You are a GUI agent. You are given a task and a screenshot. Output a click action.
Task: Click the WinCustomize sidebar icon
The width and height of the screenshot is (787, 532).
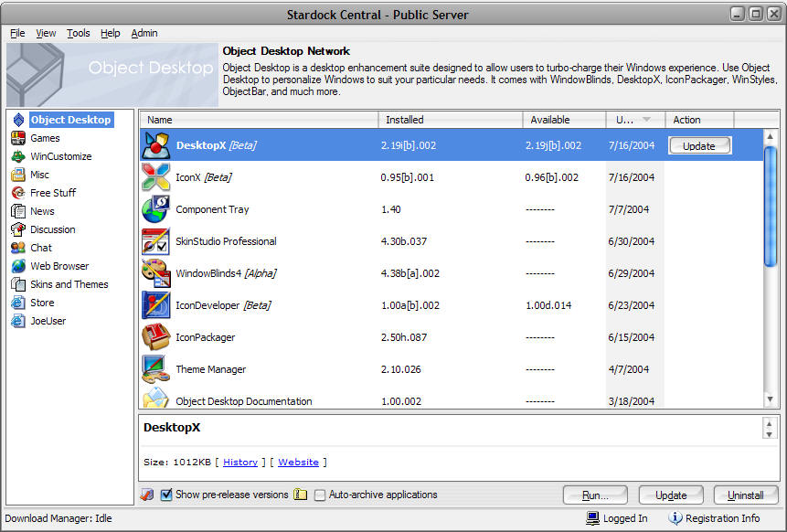tap(18, 156)
